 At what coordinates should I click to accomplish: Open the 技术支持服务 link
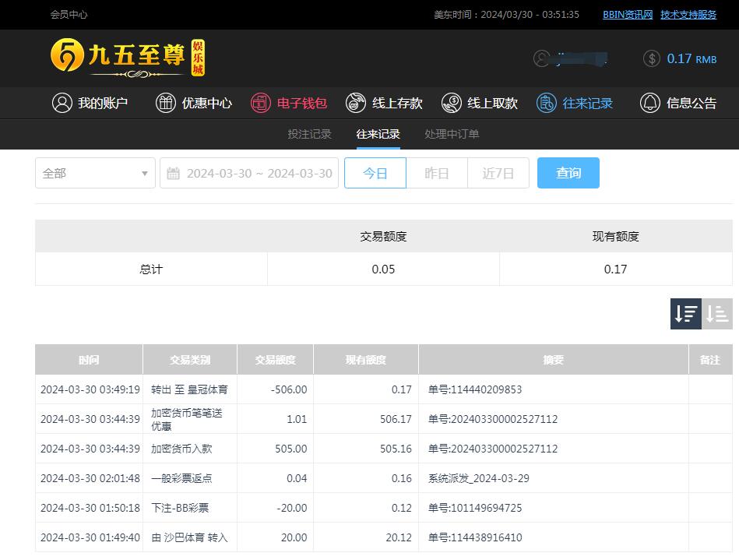688,14
